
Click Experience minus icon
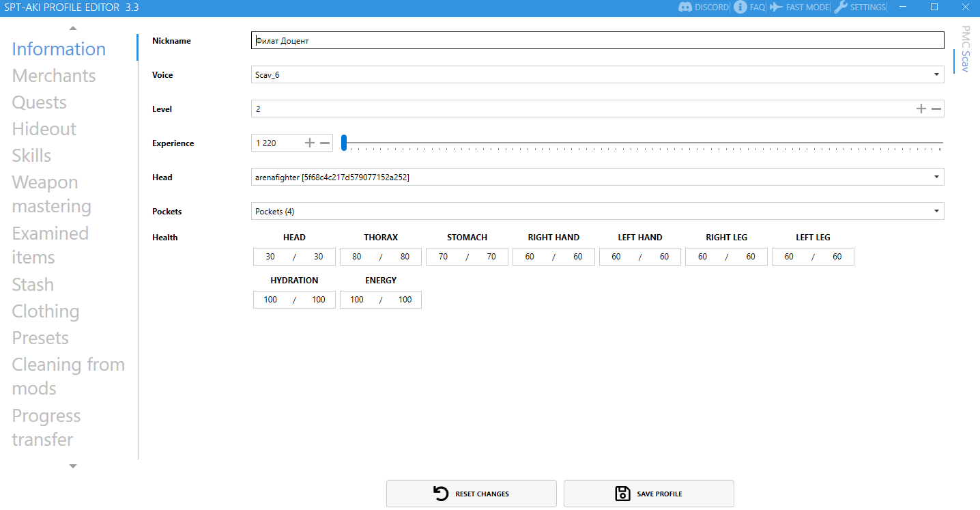325,143
